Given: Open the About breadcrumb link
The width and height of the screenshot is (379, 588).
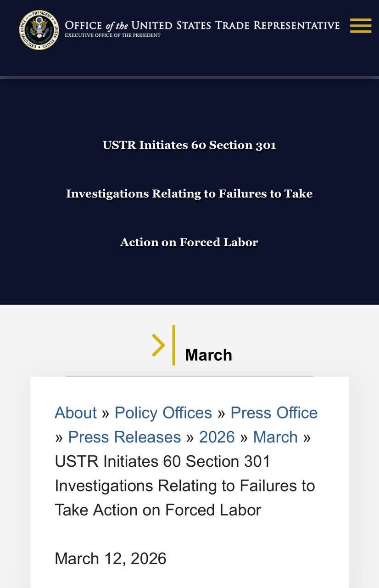Looking at the screenshot, I should tap(76, 413).
